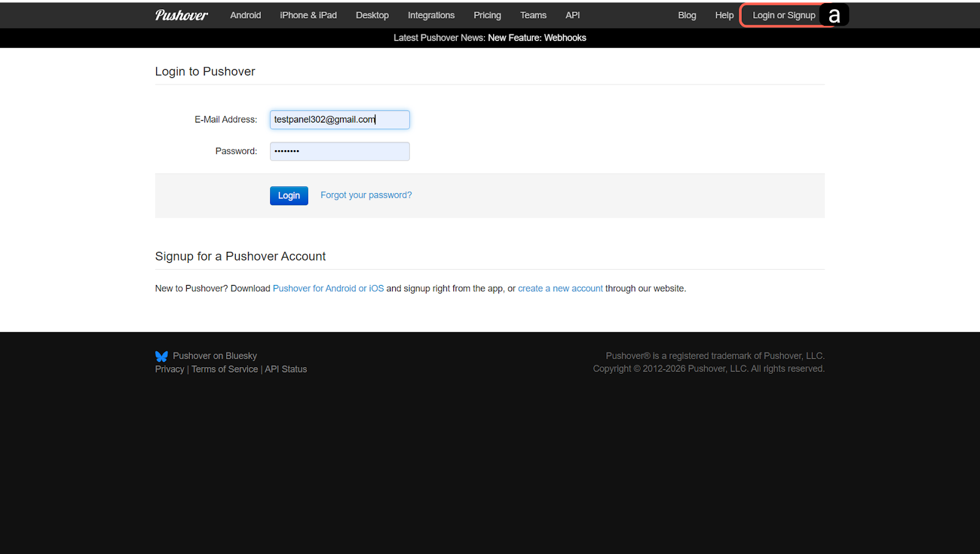This screenshot has height=554, width=980.
Task: Click the black 'a' badge icon
Action: click(x=834, y=15)
